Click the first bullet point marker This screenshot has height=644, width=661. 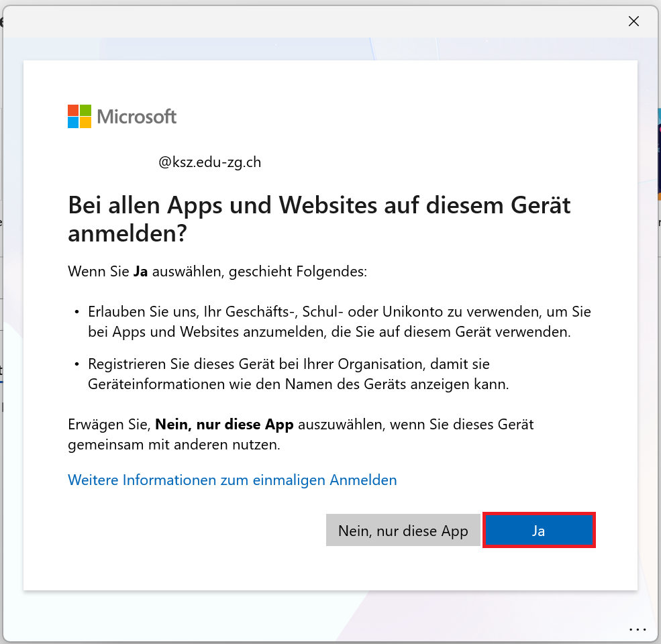click(x=77, y=313)
